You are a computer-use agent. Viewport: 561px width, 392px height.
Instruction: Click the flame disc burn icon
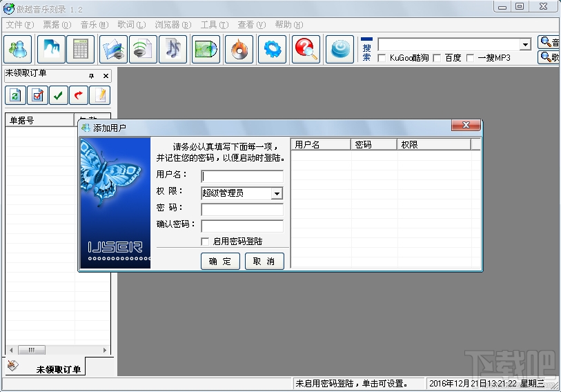point(239,50)
